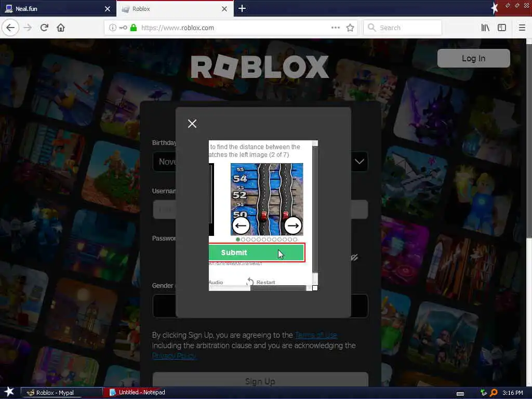Switch to Audio captcha option
Screen dimensions: 532x399
pyautogui.click(x=216, y=282)
